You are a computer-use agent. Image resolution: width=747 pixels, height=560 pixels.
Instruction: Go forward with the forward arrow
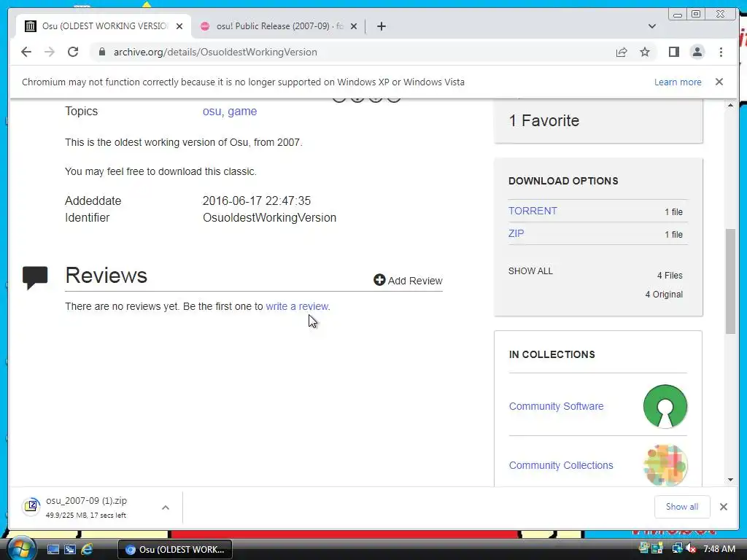pos(50,52)
